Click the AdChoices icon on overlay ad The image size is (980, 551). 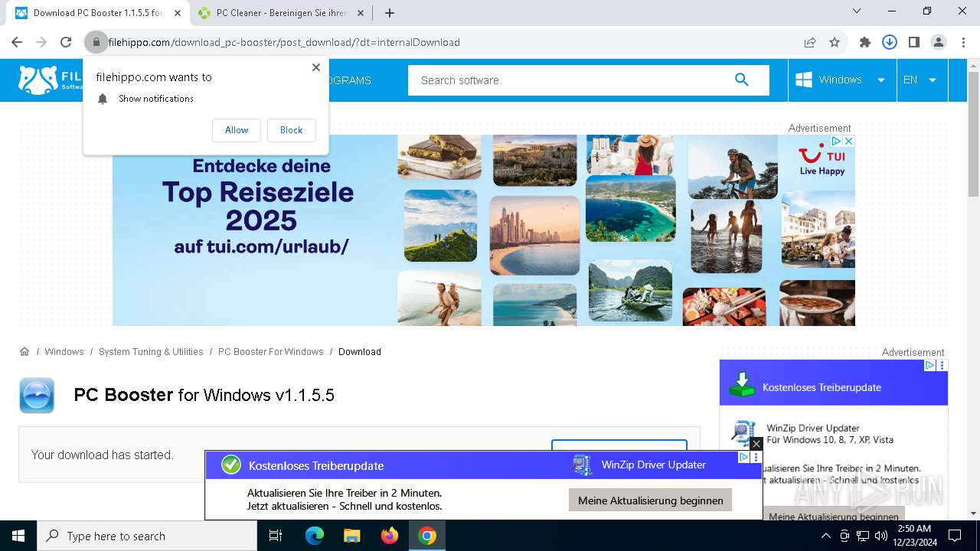click(x=743, y=457)
